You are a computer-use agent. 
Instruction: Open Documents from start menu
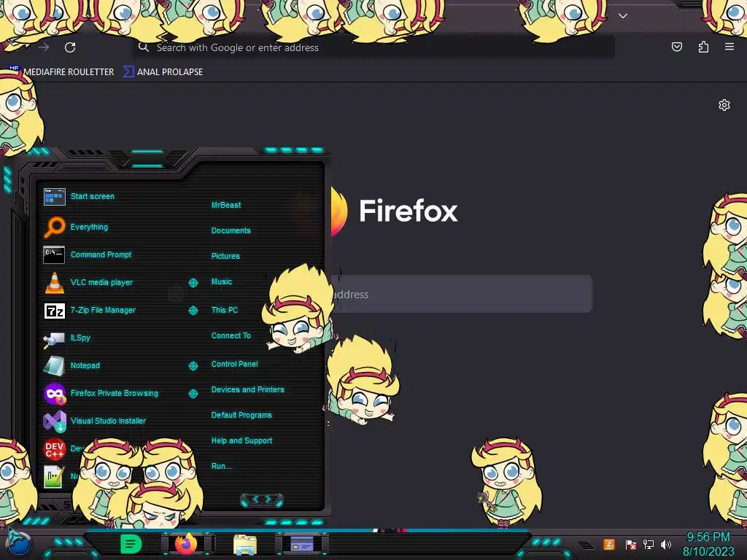pos(231,230)
